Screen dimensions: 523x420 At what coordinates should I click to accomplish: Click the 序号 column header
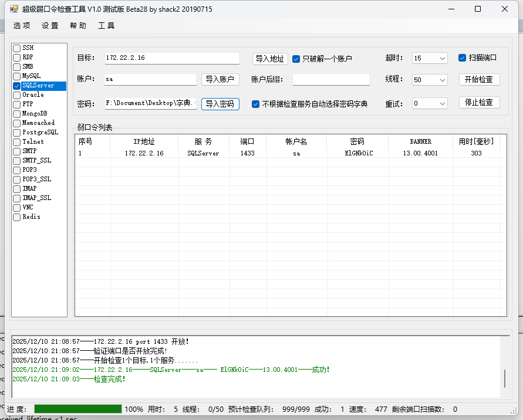click(92, 142)
